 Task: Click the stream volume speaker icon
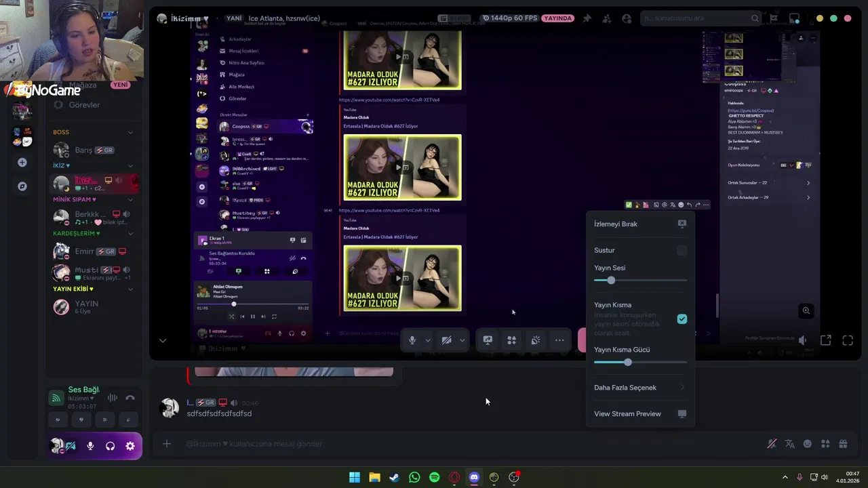click(803, 340)
